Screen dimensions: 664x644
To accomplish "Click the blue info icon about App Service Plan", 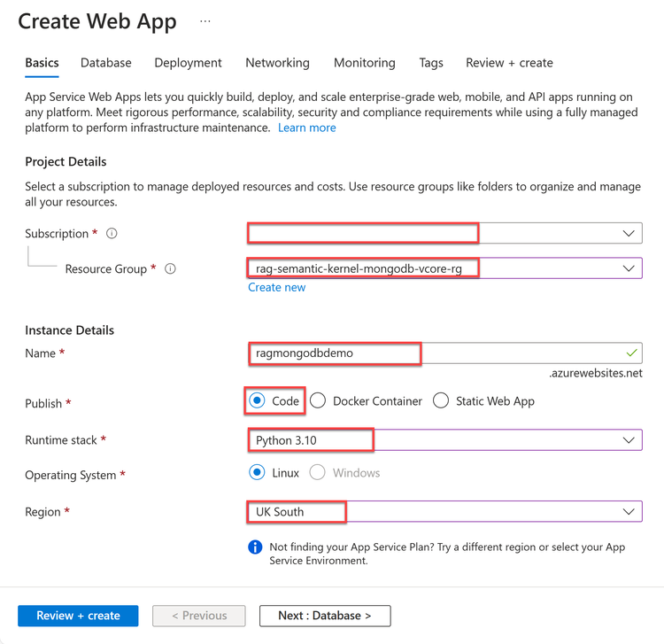I will click(255, 547).
